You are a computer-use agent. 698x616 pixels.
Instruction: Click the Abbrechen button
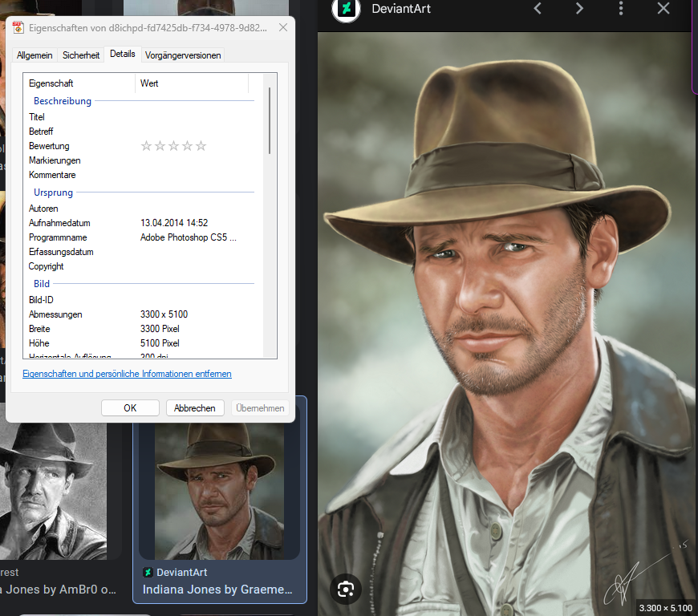point(194,408)
